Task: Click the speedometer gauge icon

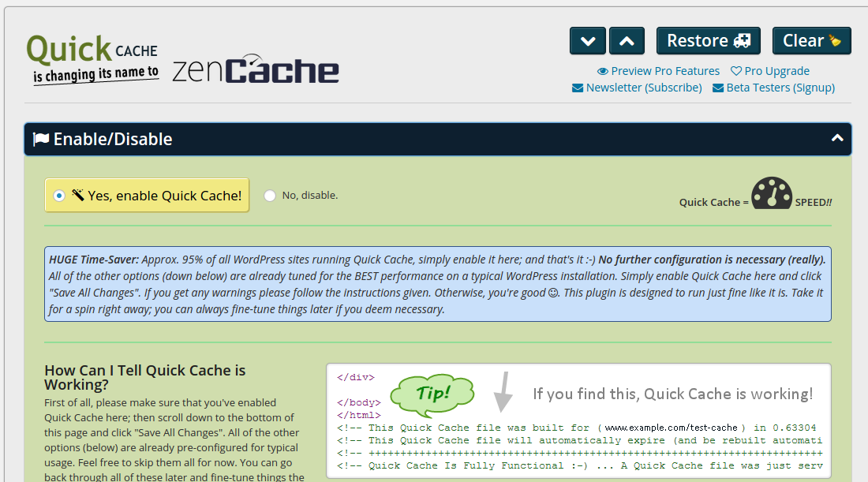Action: pos(771,193)
